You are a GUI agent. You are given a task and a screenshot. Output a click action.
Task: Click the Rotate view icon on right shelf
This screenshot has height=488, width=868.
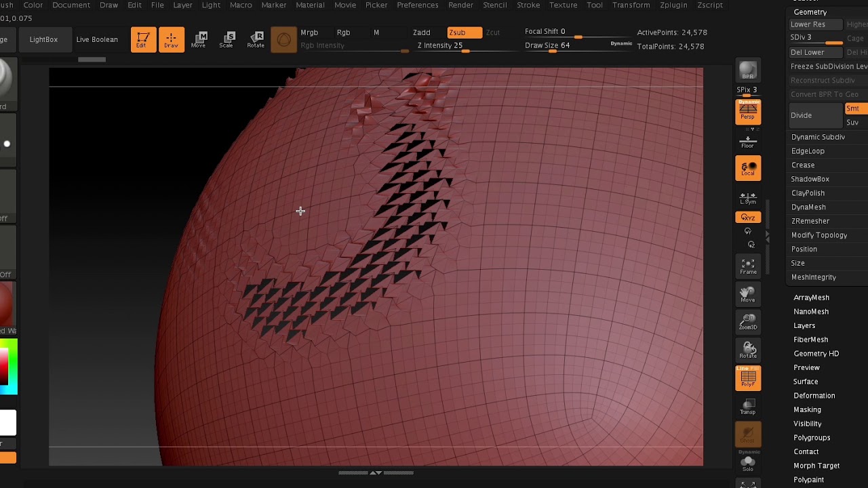coord(748,350)
